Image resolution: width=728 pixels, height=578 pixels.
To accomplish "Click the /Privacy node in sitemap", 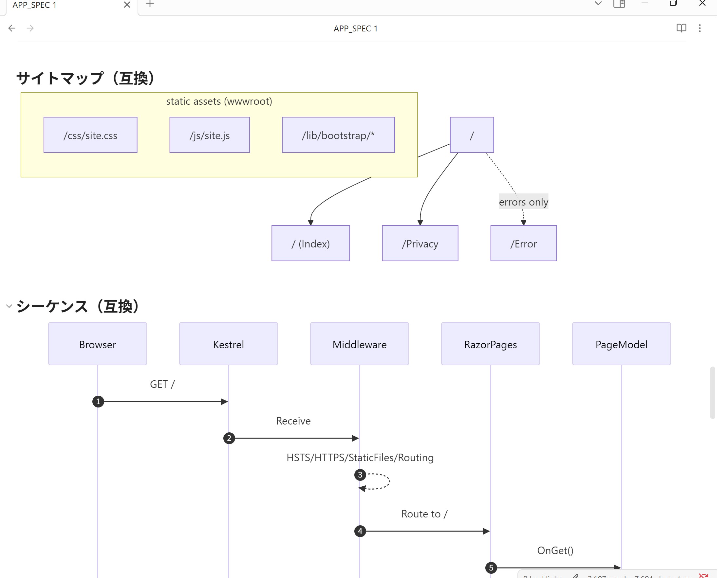I will click(x=420, y=243).
